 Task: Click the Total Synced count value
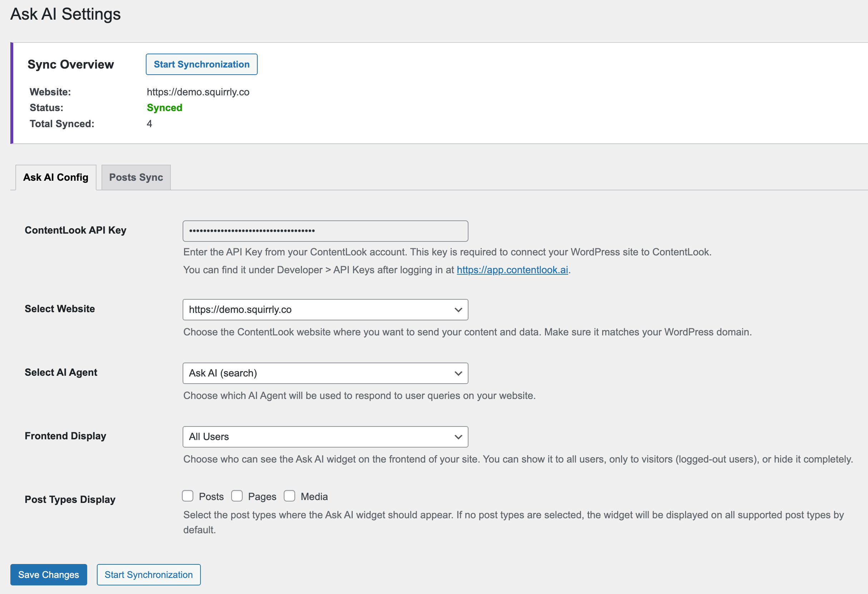click(x=149, y=124)
